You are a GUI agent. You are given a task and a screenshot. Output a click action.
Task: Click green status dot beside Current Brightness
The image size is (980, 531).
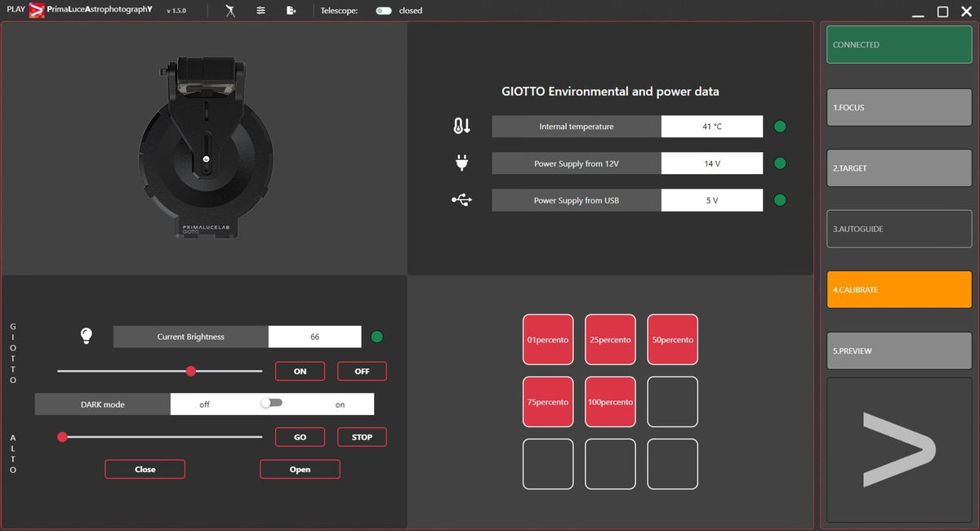click(x=377, y=337)
